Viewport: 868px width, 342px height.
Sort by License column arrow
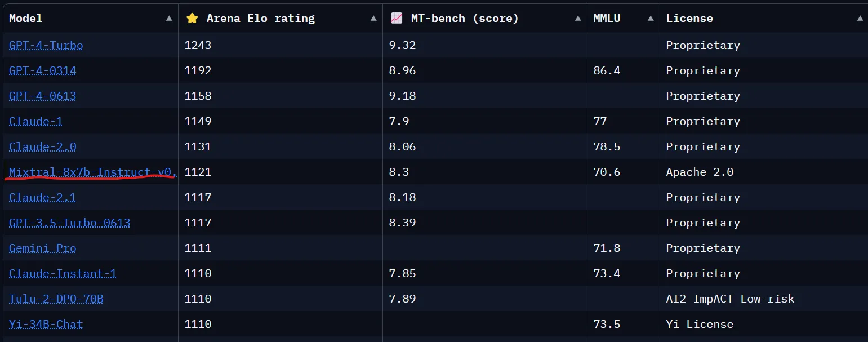[860, 19]
